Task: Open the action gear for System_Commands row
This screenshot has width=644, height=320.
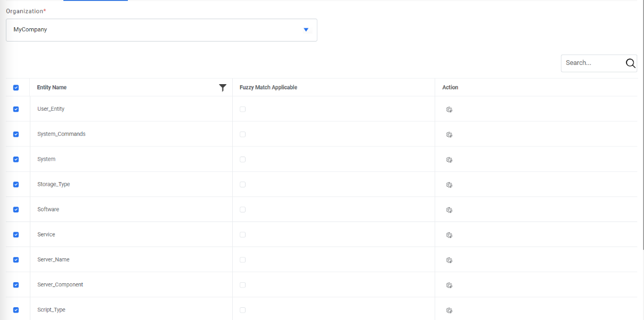Action: [x=449, y=135]
